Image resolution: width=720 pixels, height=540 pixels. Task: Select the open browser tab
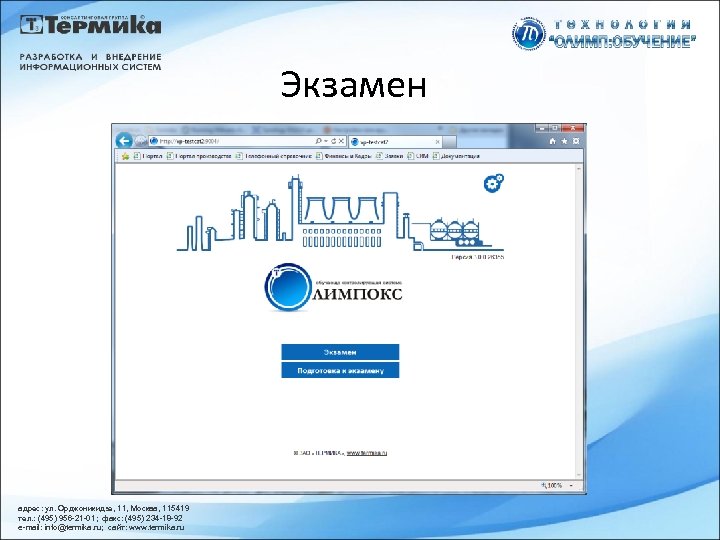click(395, 142)
